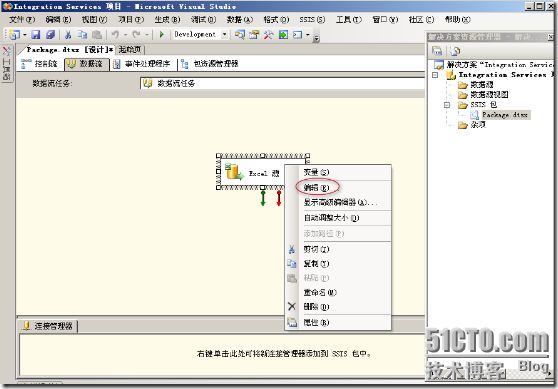Click the green arrow window toolbar icon
Screen dimensions: 558x389
[283, 35]
